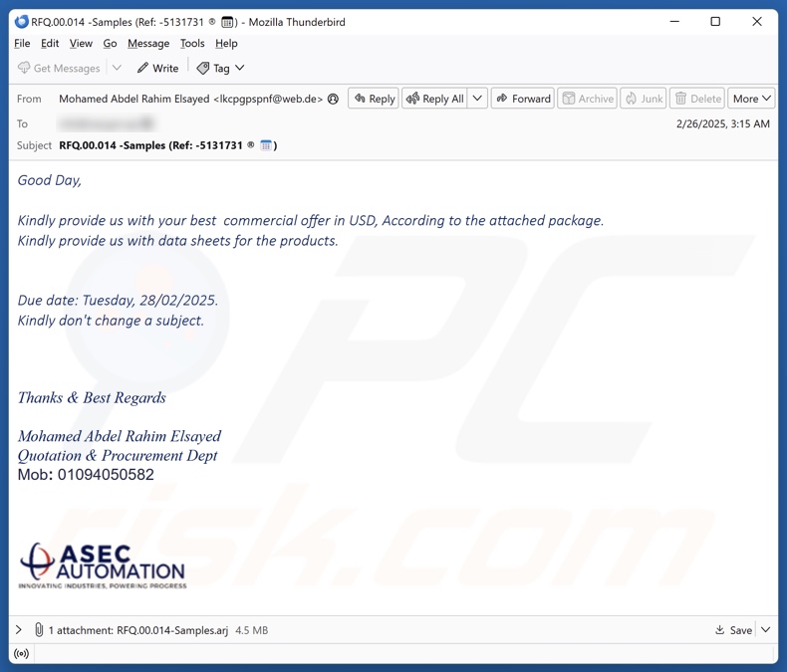Screen dimensions: 787x672
Task: Open Get Messages dropdown arrow
Action: [117, 68]
